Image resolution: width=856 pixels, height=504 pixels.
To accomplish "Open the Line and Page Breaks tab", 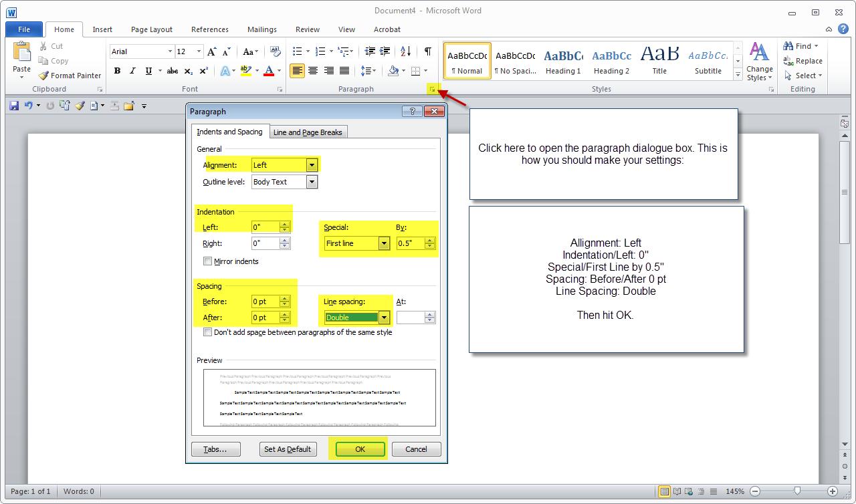I will pyautogui.click(x=308, y=132).
